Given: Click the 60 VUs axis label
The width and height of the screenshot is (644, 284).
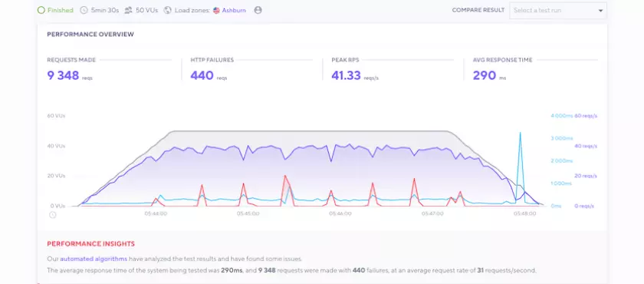Looking at the screenshot, I should tap(56, 116).
